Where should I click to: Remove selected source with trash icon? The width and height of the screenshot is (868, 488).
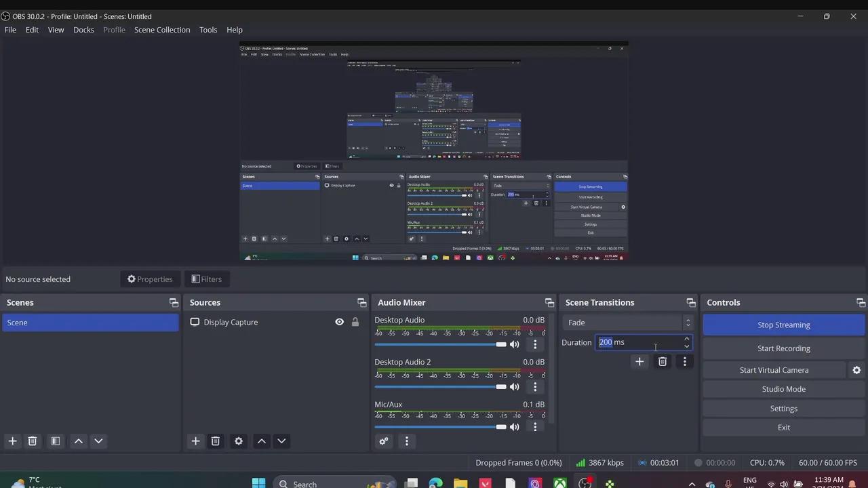(216, 441)
